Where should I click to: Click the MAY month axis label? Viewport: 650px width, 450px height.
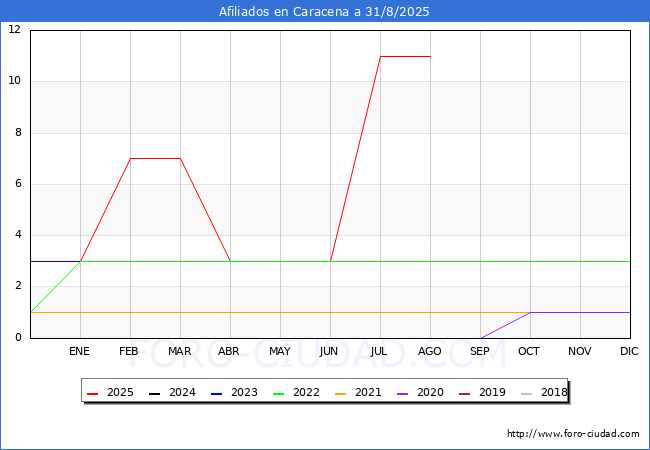click(x=280, y=351)
